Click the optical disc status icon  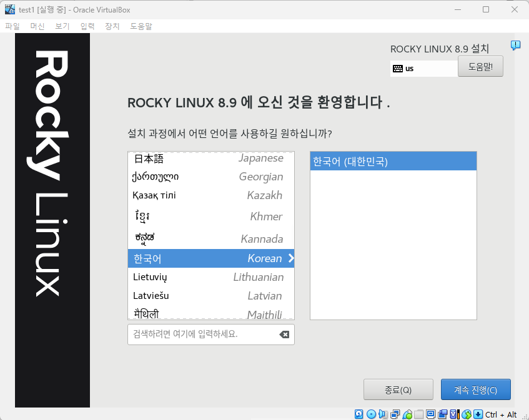point(371,414)
